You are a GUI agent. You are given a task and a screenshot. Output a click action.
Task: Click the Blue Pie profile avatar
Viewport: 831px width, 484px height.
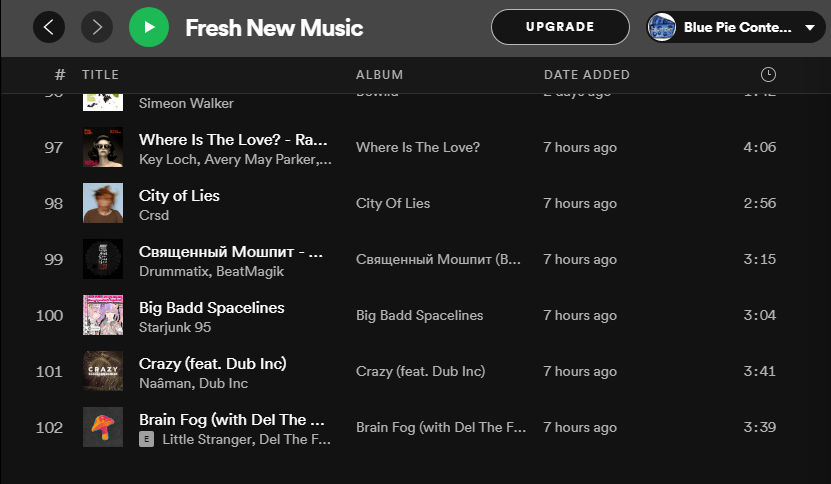pos(661,27)
